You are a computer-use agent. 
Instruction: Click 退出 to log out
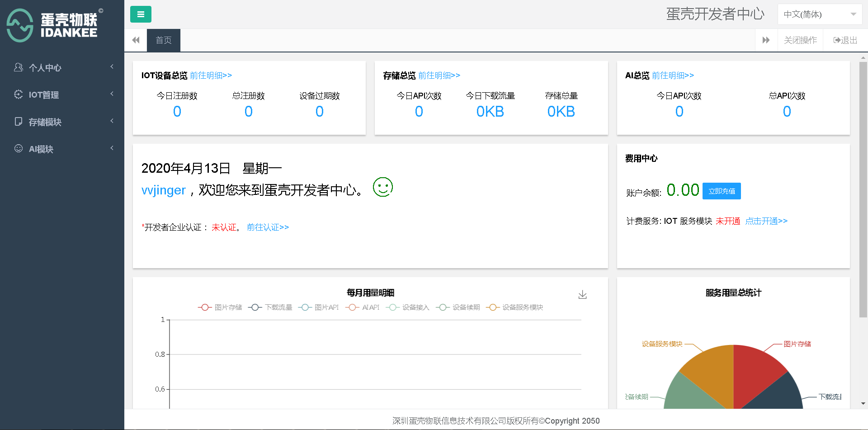point(845,40)
